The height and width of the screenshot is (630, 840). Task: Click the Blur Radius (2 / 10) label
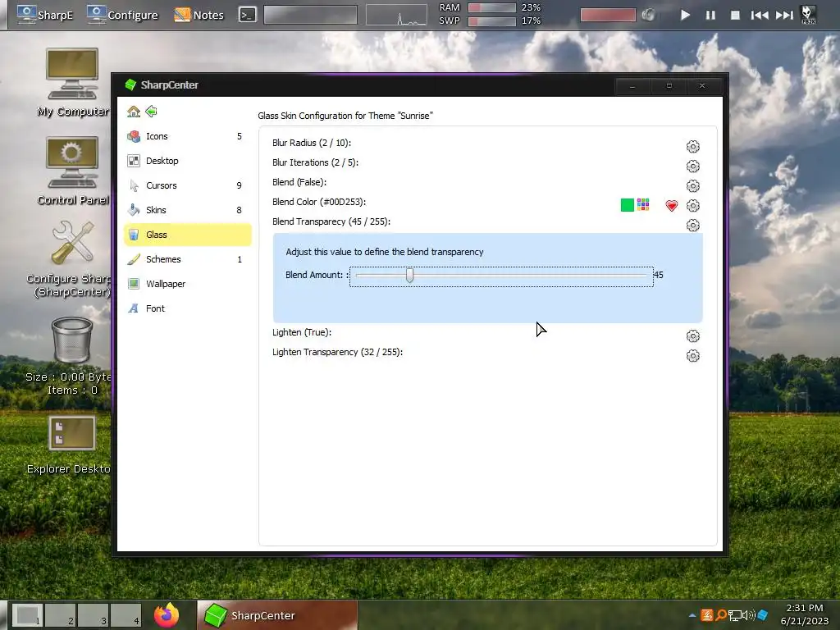point(312,143)
